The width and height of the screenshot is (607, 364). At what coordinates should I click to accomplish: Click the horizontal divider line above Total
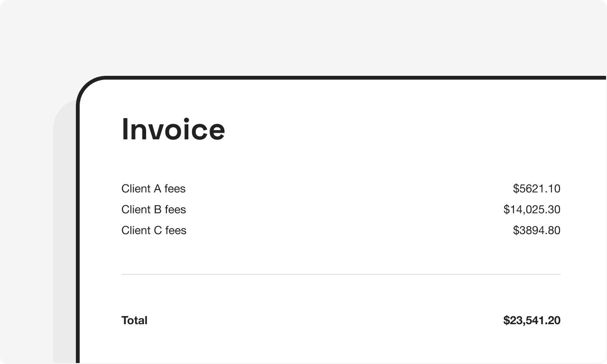tap(340, 274)
